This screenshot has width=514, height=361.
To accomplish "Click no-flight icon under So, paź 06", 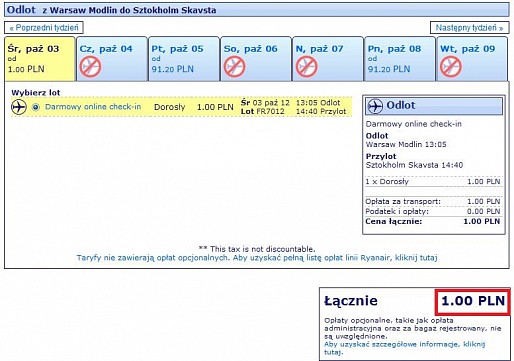I will [234, 67].
